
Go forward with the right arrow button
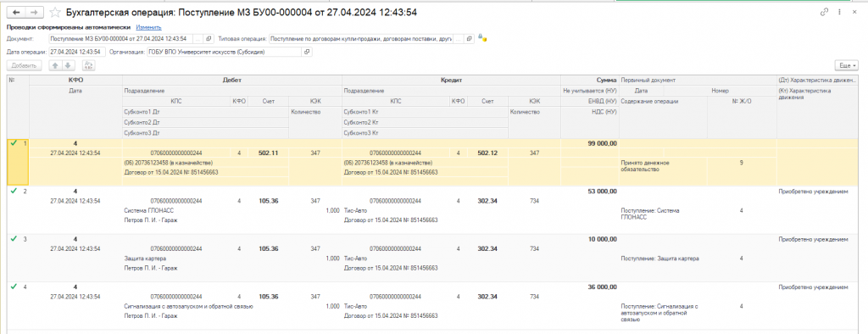[x=34, y=12]
